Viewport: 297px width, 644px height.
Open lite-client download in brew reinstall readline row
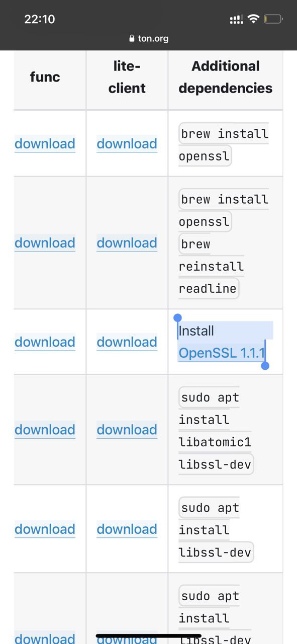click(x=127, y=243)
